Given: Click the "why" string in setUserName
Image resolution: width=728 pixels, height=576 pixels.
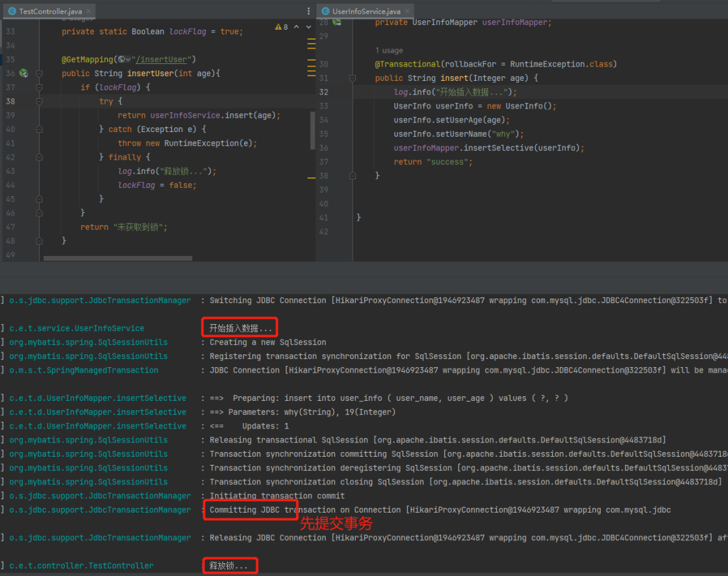Looking at the screenshot, I should [x=504, y=134].
